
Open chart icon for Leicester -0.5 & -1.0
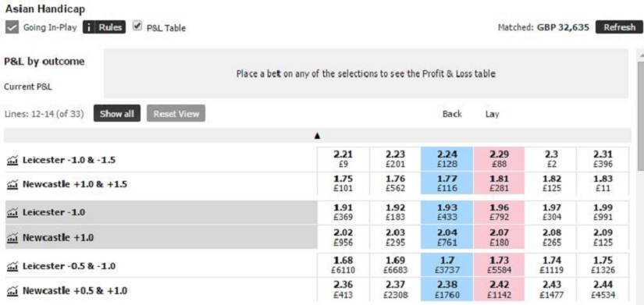pos(12,267)
